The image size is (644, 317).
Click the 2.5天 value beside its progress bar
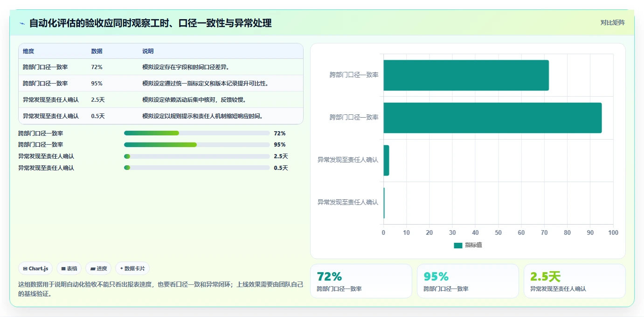click(281, 156)
